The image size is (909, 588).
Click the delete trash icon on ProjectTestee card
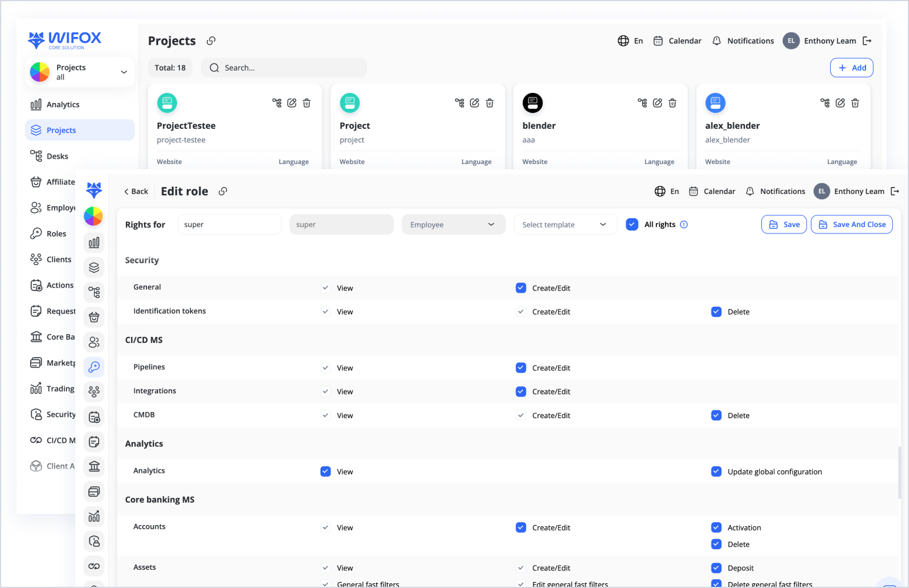306,103
